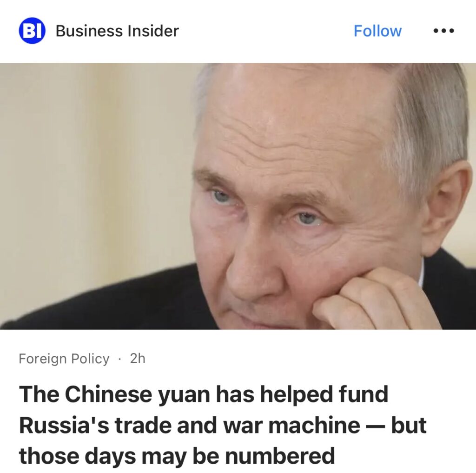This screenshot has height=473, width=476.
Task: Open the Chinese yuan headline article
Action: 223,424
